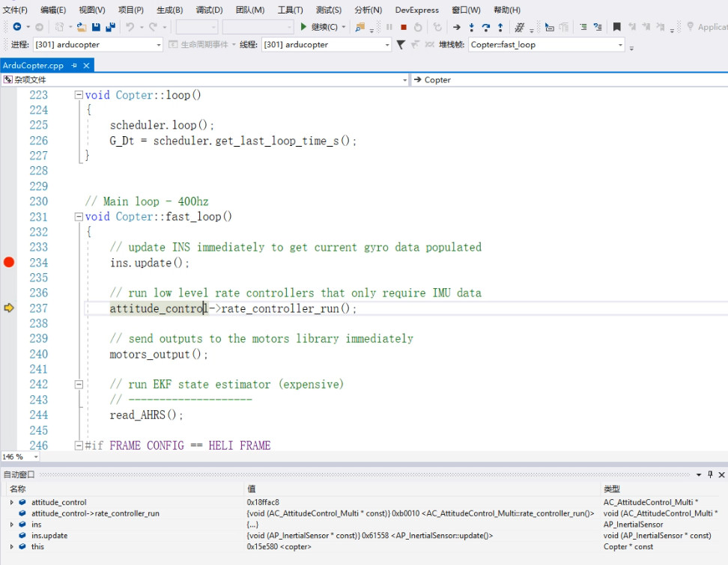Click the line 240 motors_output() call
Image resolution: width=728 pixels, height=565 pixels.
[x=159, y=354]
